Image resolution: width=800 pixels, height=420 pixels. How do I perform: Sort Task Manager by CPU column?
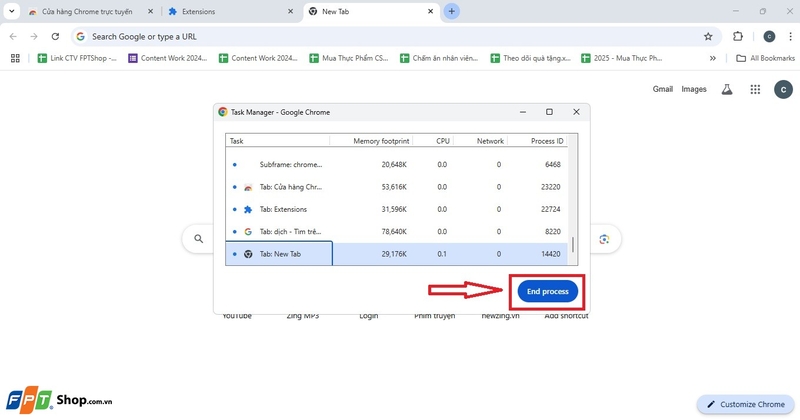coord(433,141)
